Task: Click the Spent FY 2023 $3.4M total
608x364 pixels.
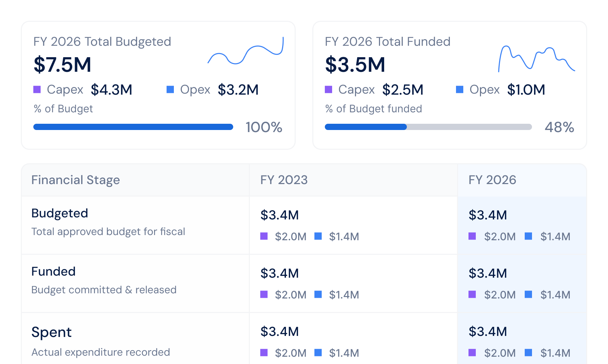Action: (279, 331)
